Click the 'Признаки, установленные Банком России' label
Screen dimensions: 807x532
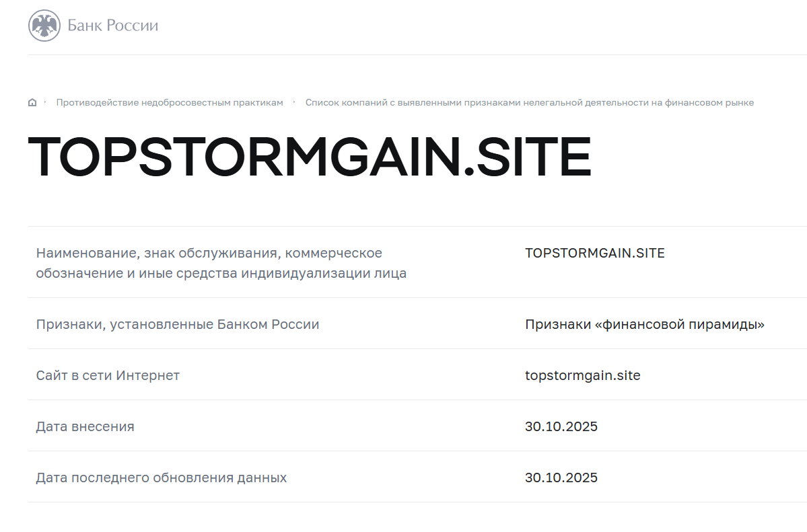pos(178,324)
